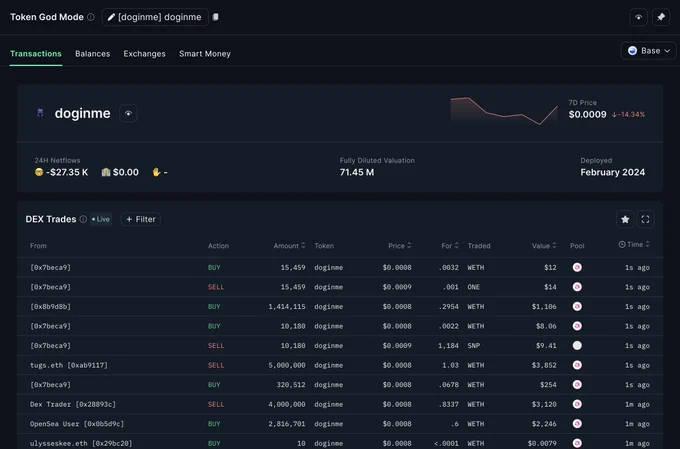
Task: Open the Exchanges tab
Action: 144,54
